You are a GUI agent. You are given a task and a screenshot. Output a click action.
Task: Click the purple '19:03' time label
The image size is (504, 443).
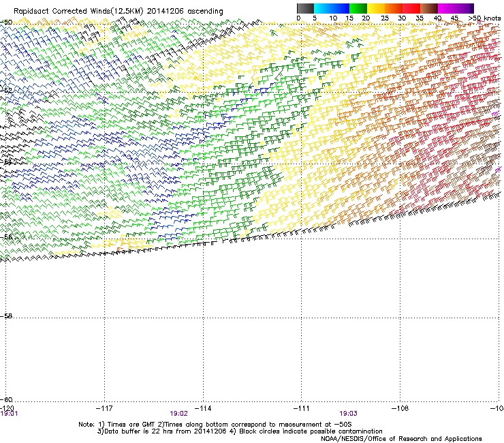coord(348,414)
